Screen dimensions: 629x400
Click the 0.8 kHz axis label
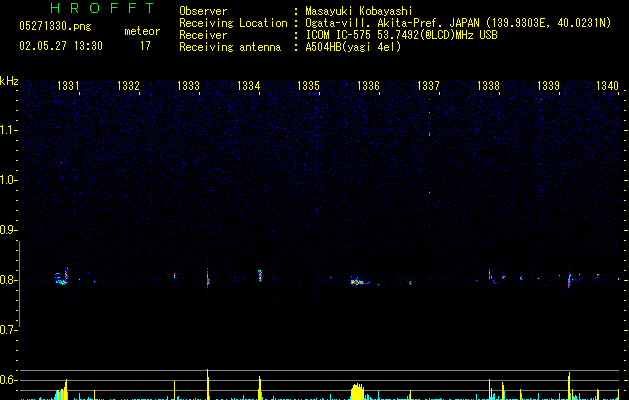(8, 280)
